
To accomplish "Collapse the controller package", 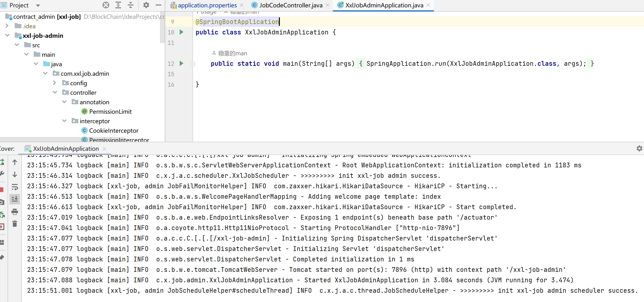I will 55,93.
